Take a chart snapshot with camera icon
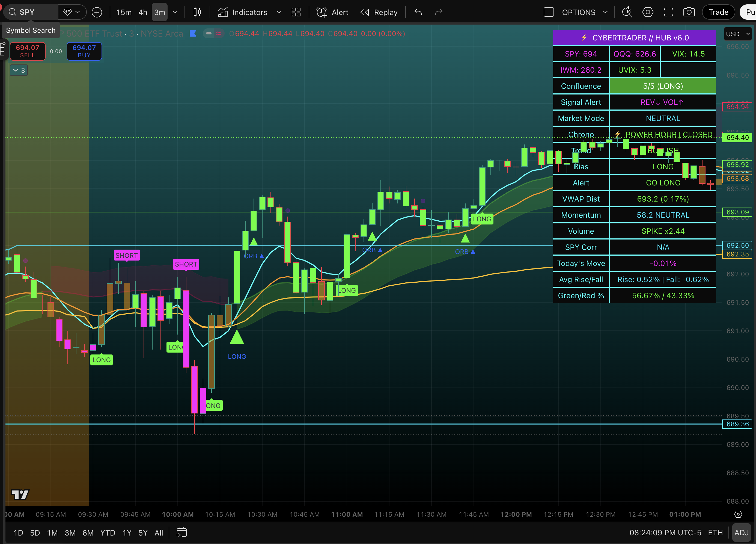 tap(689, 12)
